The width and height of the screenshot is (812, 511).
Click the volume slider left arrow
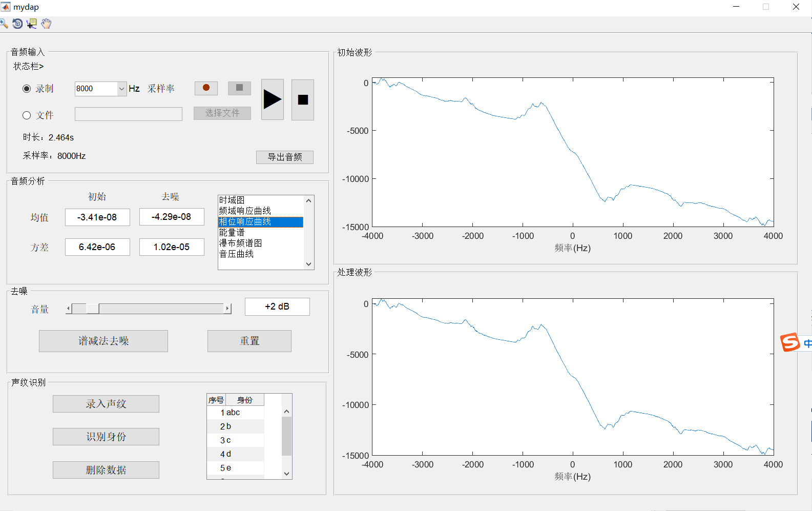69,309
